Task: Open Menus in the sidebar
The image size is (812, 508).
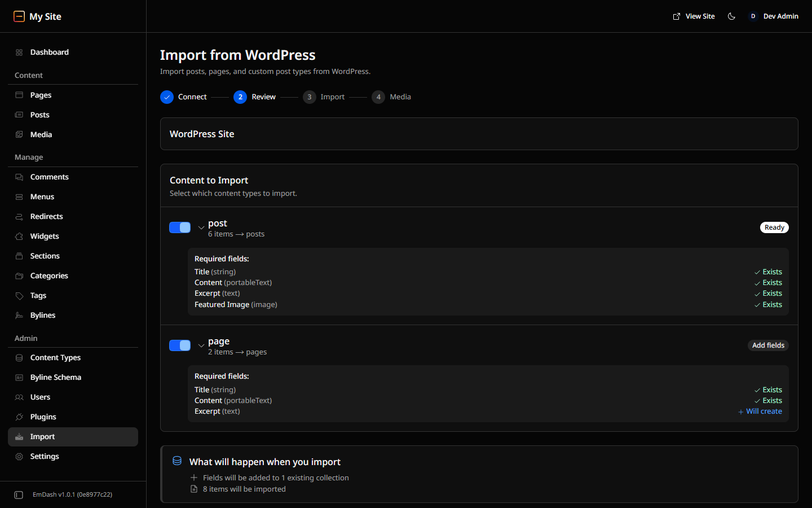Action: click(73, 197)
